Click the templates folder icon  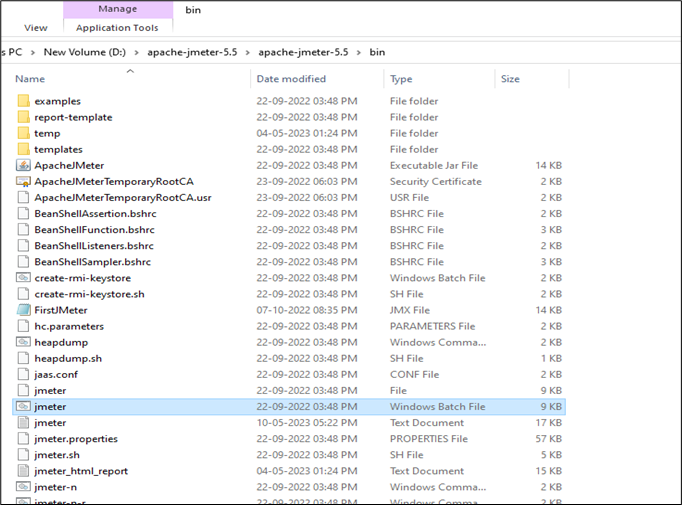click(x=23, y=149)
